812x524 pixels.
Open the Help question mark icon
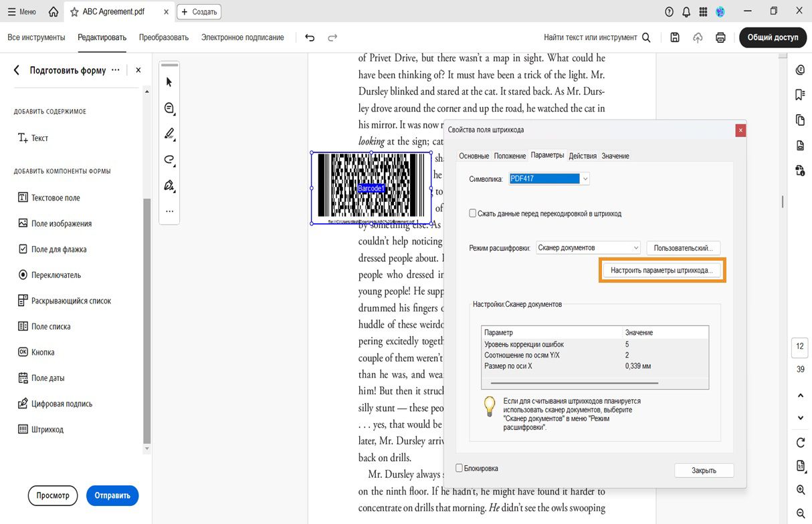click(x=669, y=11)
